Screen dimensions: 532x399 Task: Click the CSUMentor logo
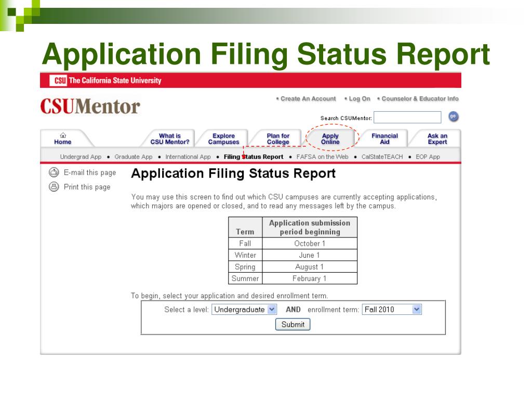(90, 106)
